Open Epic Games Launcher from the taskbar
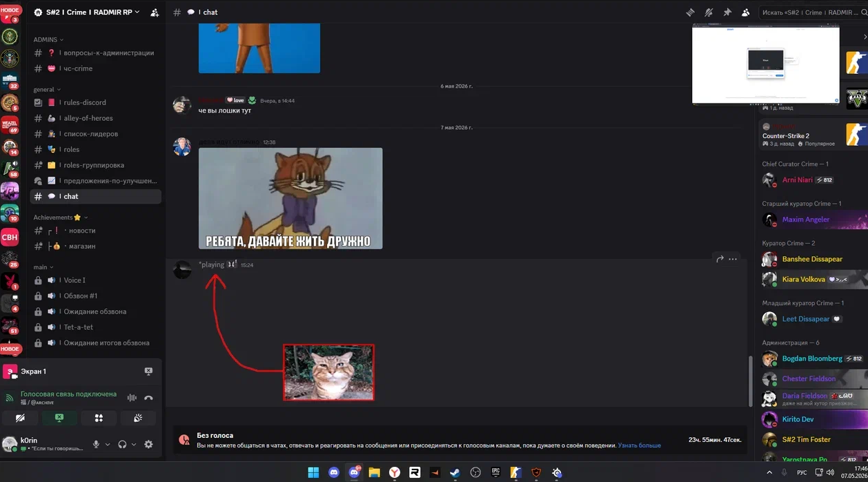 point(495,472)
